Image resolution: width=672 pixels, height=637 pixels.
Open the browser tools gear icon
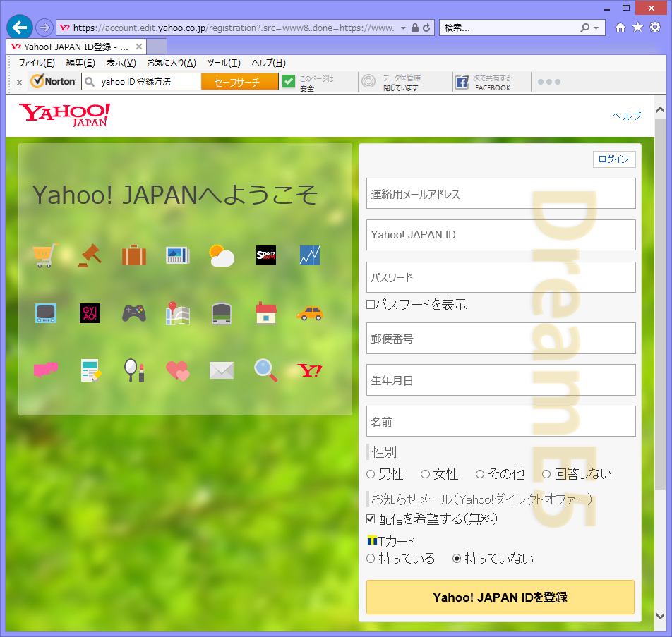pos(655,28)
